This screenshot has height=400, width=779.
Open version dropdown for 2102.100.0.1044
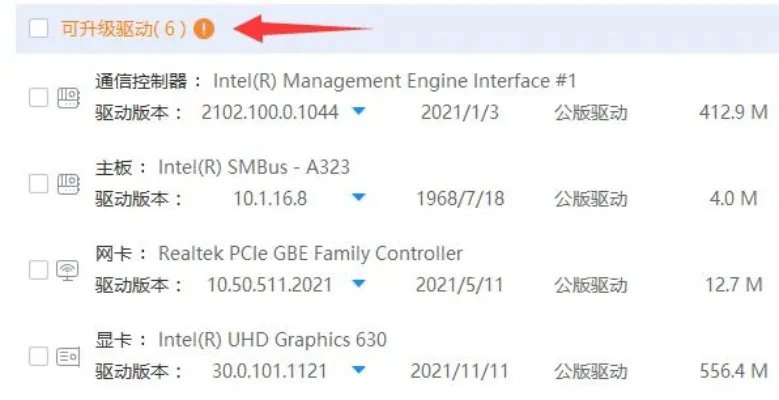pyautogui.click(x=359, y=112)
